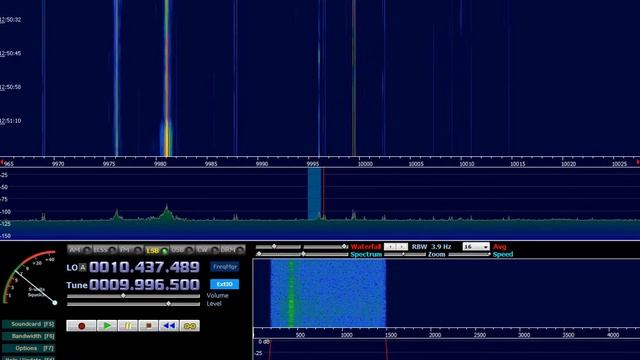Click the blue filter passband in RF spectrum
Image resolution: width=640 pixels, height=360 pixels.
[x=314, y=194]
